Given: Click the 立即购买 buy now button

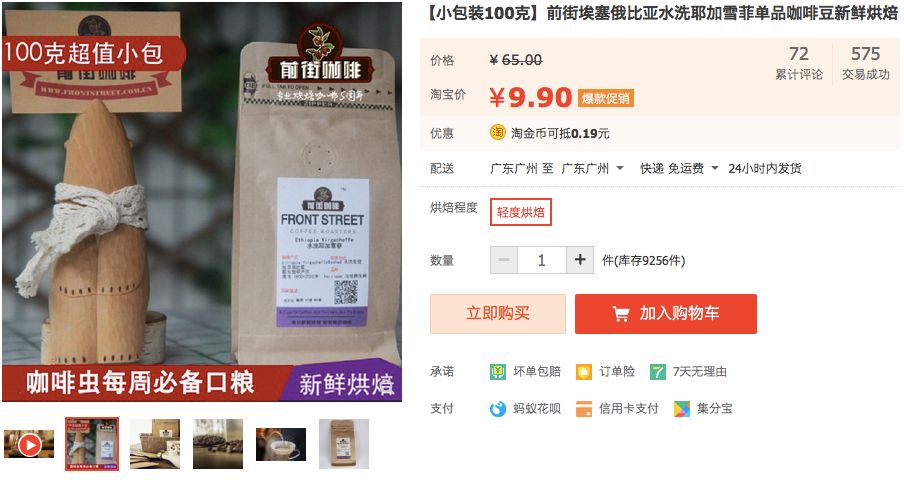Looking at the screenshot, I should [x=498, y=313].
